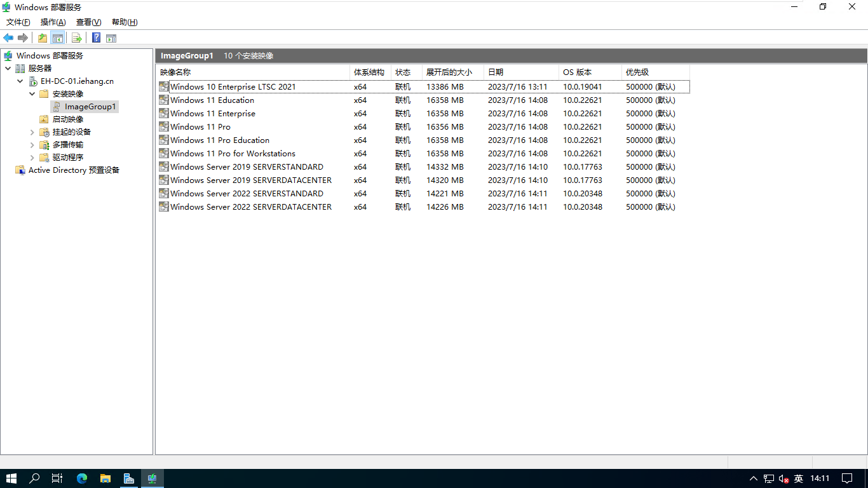Expand the 多播传输 node
The width and height of the screenshot is (868, 488).
[32, 145]
